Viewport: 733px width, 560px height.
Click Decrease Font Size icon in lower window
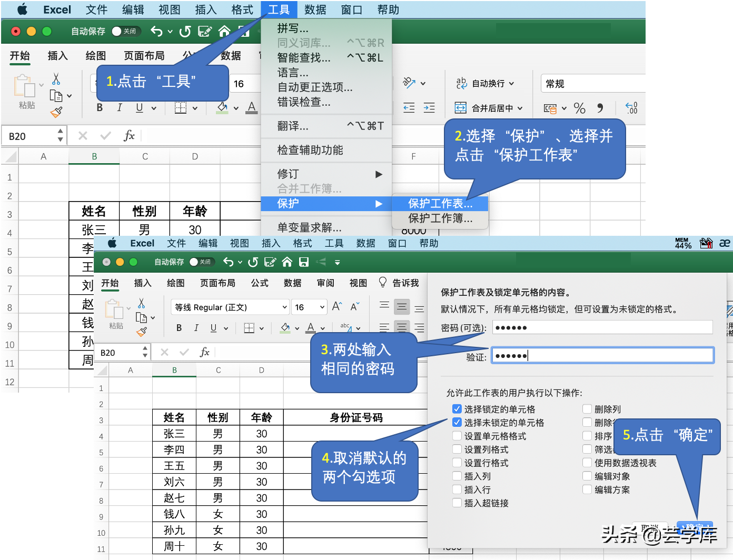click(355, 306)
